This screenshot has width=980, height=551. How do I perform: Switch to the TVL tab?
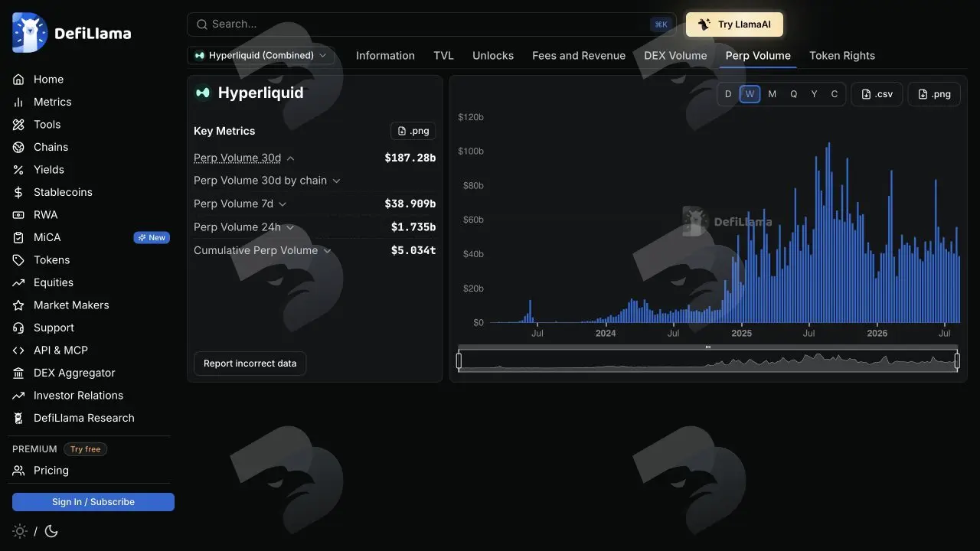click(x=443, y=55)
